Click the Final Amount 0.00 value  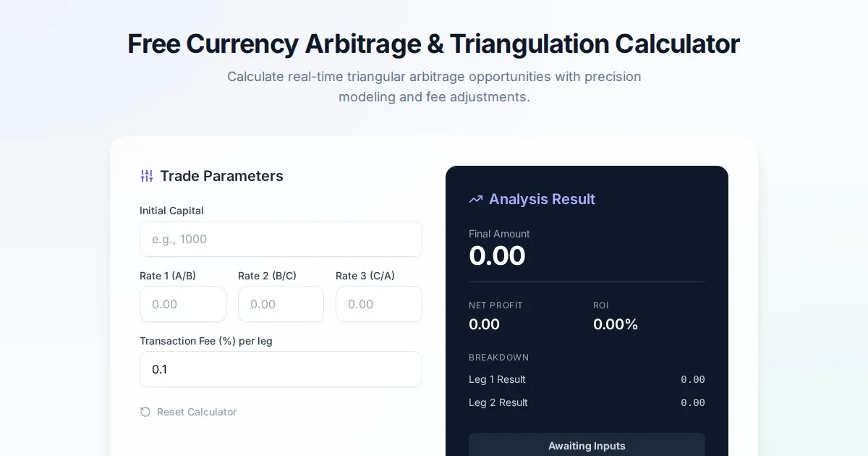pyautogui.click(x=497, y=256)
